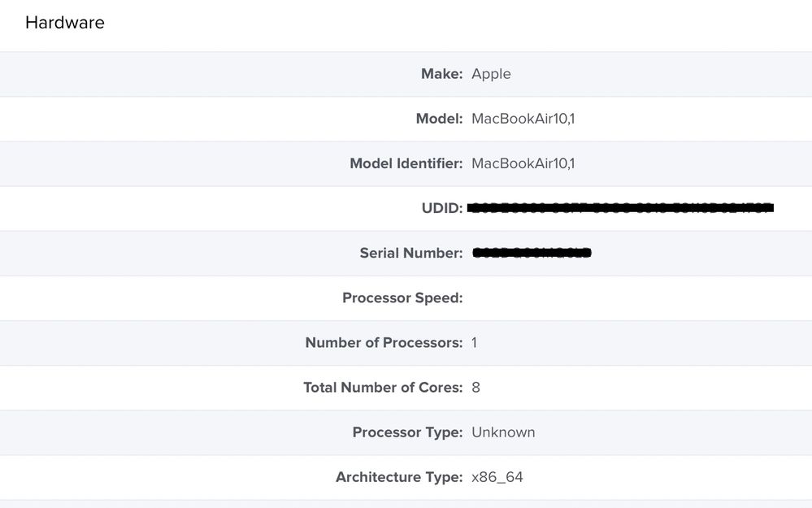Image resolution: width=812 pixels, height=508 pixels.
Task: Click the Serial Number label
Action: click(x=411, y=254)
